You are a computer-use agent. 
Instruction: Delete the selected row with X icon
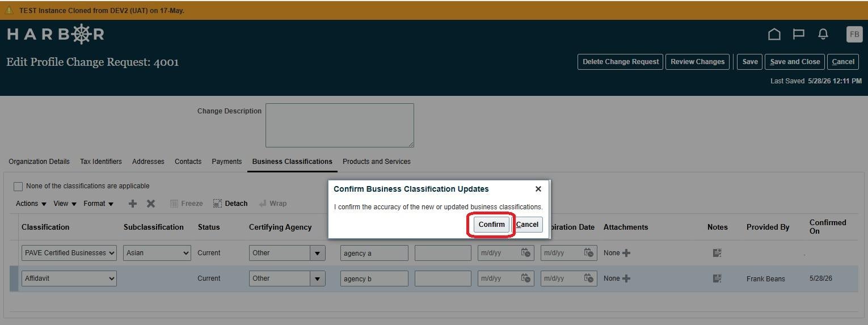[151, 204]
